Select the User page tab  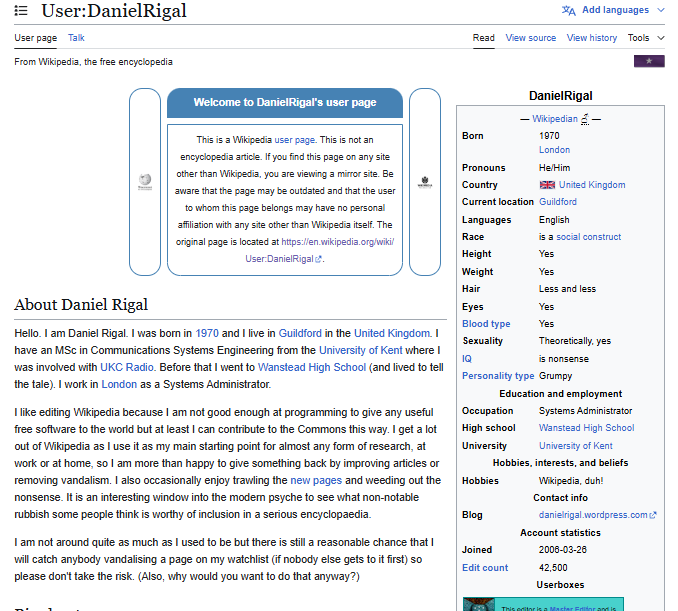point(35,38)
